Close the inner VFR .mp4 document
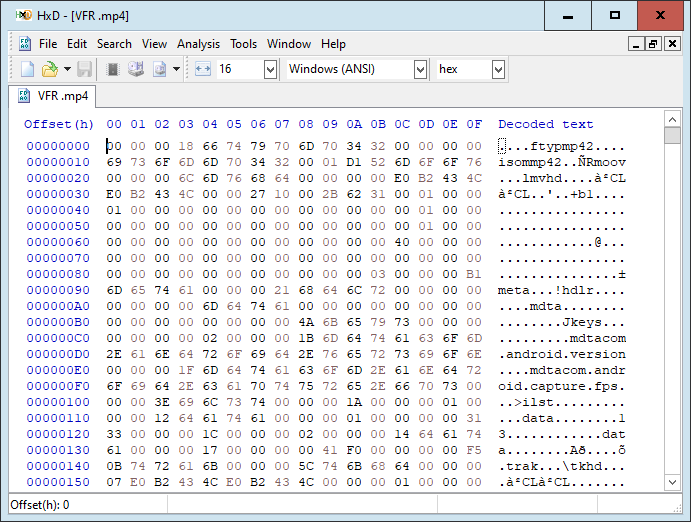The height and width of the screenshot is (522, 691). pyautogui.click(x=672, y=44)
